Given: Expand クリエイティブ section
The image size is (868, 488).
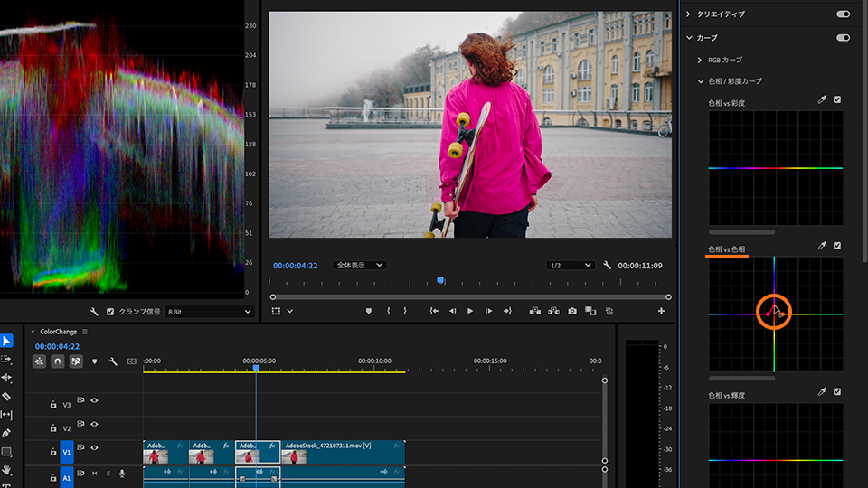Looking at the screenshot, I should [688, 14].
